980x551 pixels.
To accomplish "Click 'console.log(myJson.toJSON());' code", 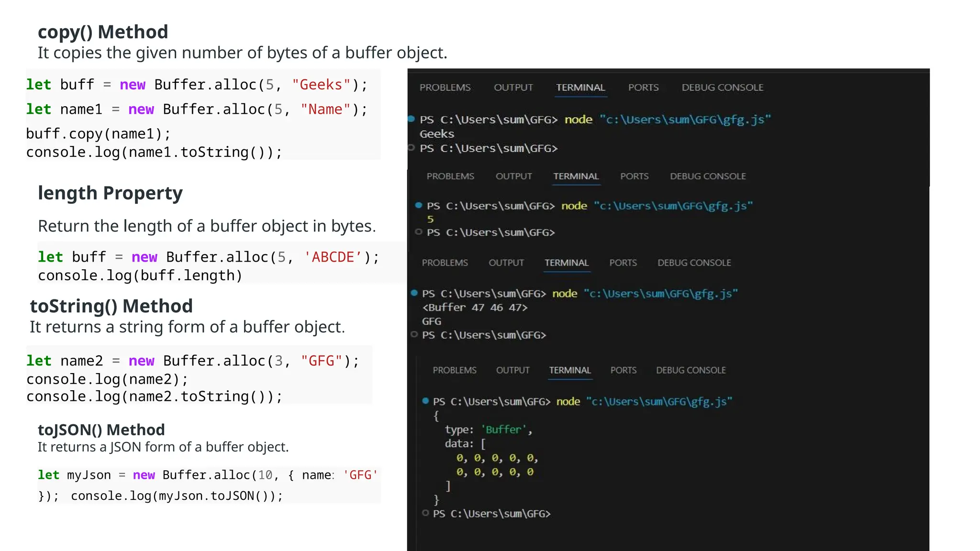I will (177, 496).
